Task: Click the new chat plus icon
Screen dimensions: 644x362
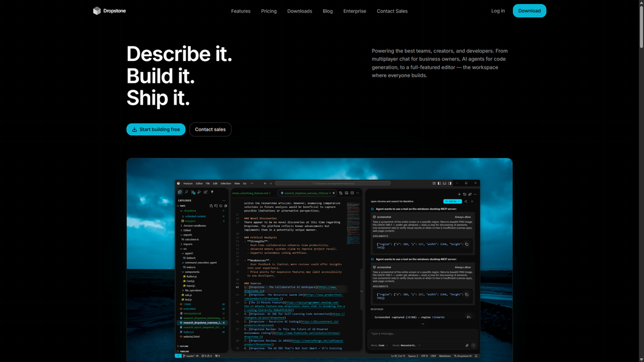Action: (x=459, y=194)
